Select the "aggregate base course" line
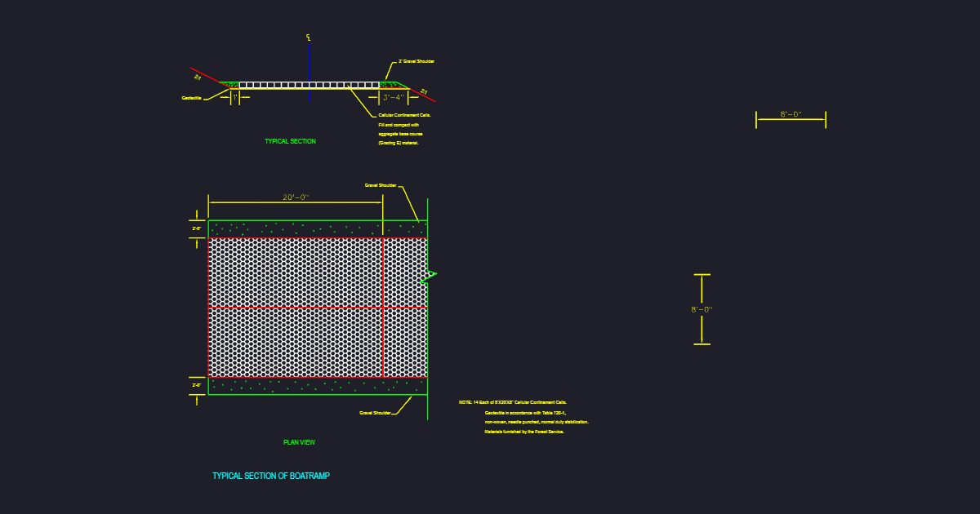 (x=400, y=133)
